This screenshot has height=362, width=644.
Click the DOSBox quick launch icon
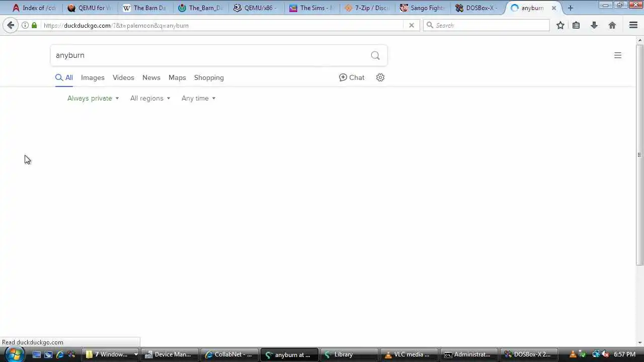pos(71,354)
